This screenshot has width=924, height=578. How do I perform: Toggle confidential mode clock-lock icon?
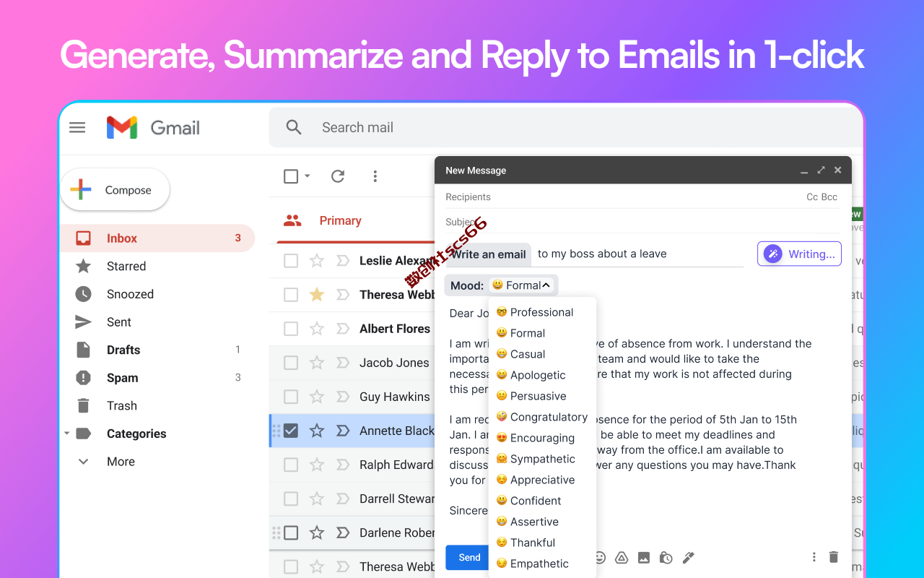[x=666, y=557]
